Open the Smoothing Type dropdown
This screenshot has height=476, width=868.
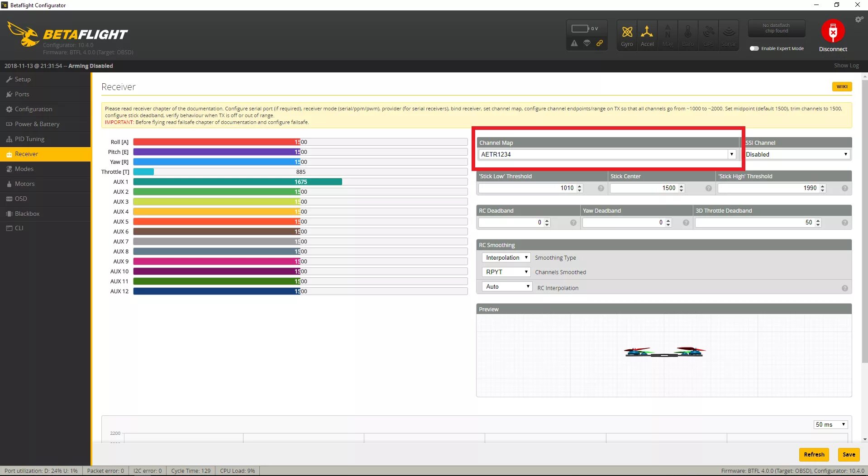point(506,257)
